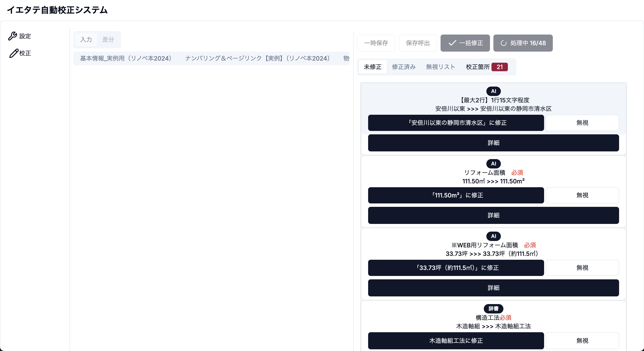644x351 pixels.
Task: Ignore the リフォーム面積 correction
Action: [582, 195]
